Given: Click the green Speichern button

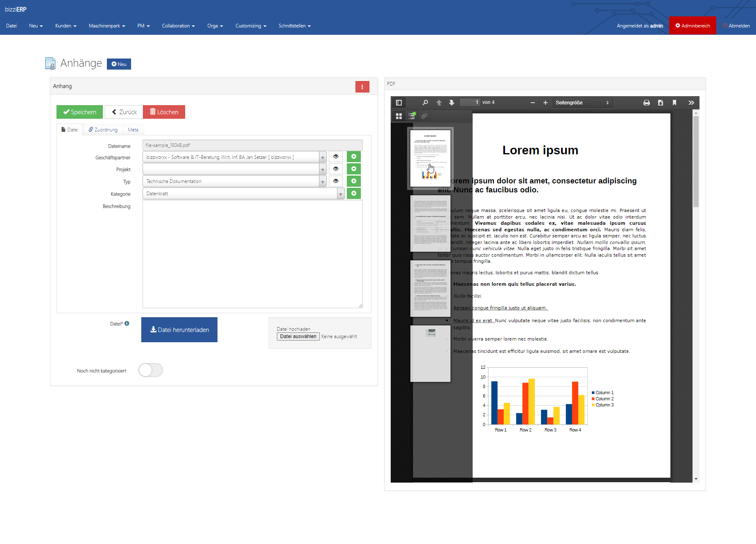Looking at the screenshot, I should 79,112.
